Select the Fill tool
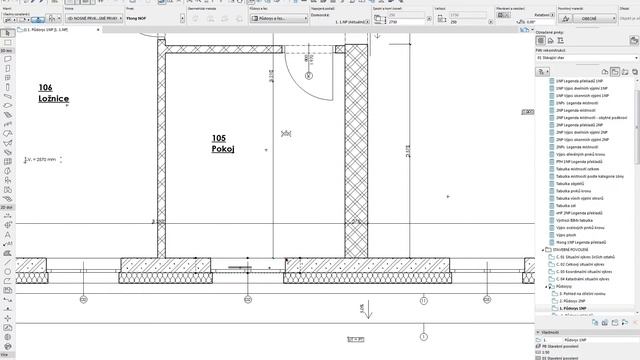The height and width of the screenshot is (360, 640). (x=7, y=253)
